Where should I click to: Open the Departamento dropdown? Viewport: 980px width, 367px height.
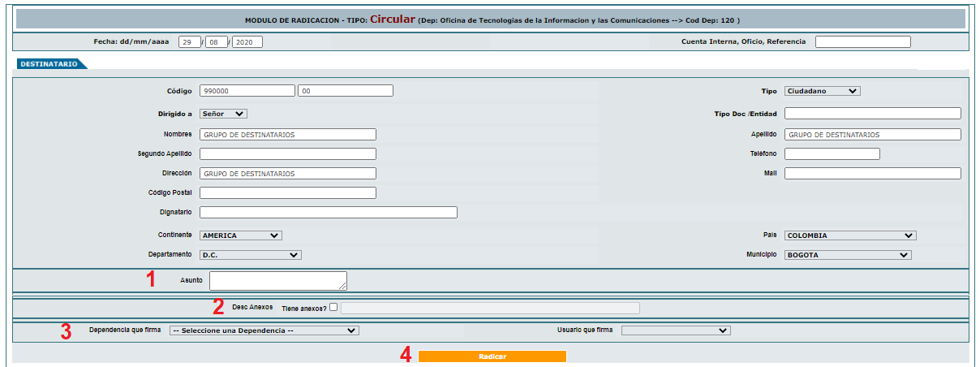(x=250, y=255)
